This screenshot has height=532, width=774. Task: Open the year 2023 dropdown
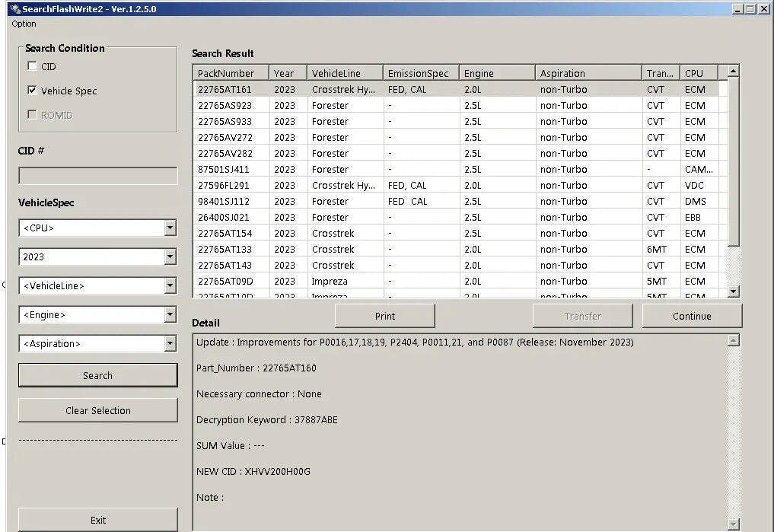(170, 256)
